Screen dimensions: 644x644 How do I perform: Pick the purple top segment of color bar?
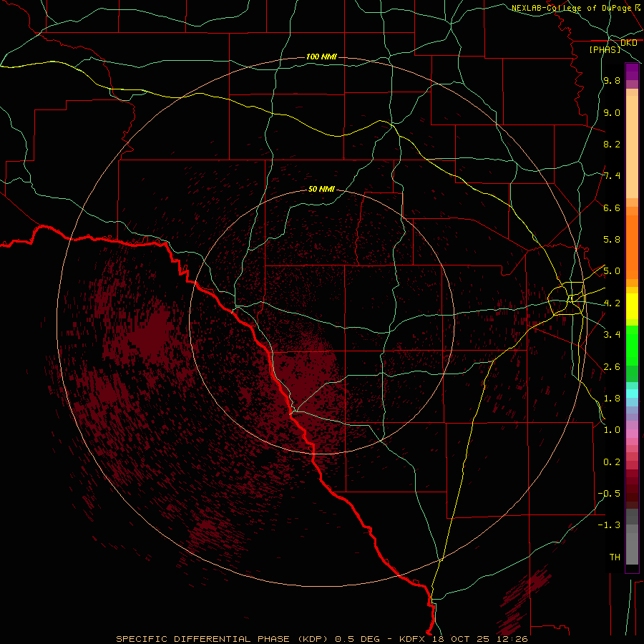coord(632,72)
